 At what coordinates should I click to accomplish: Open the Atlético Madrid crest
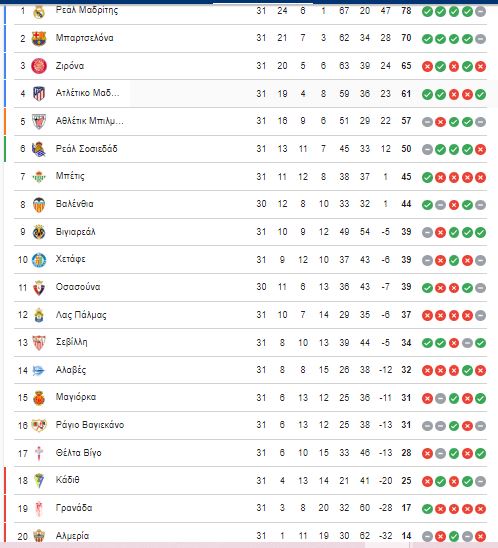[x=39, y=94]
